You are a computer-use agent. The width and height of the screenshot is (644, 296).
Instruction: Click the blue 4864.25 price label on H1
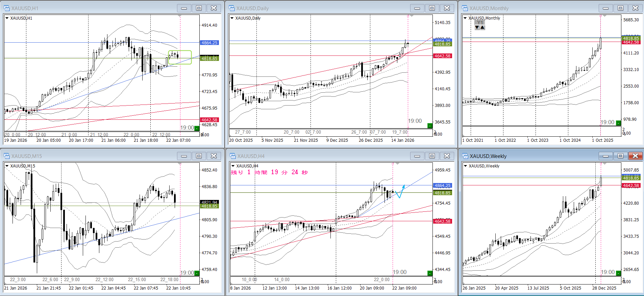209,43
